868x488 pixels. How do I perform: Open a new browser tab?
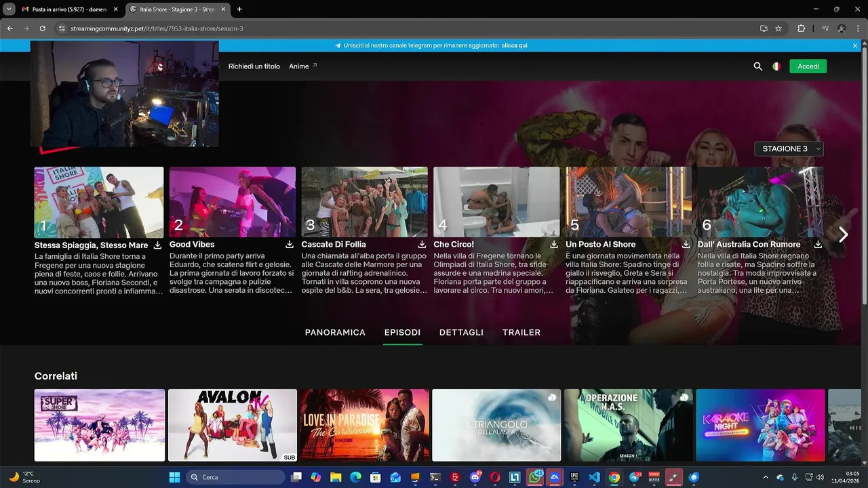click(x=239, y=9)
